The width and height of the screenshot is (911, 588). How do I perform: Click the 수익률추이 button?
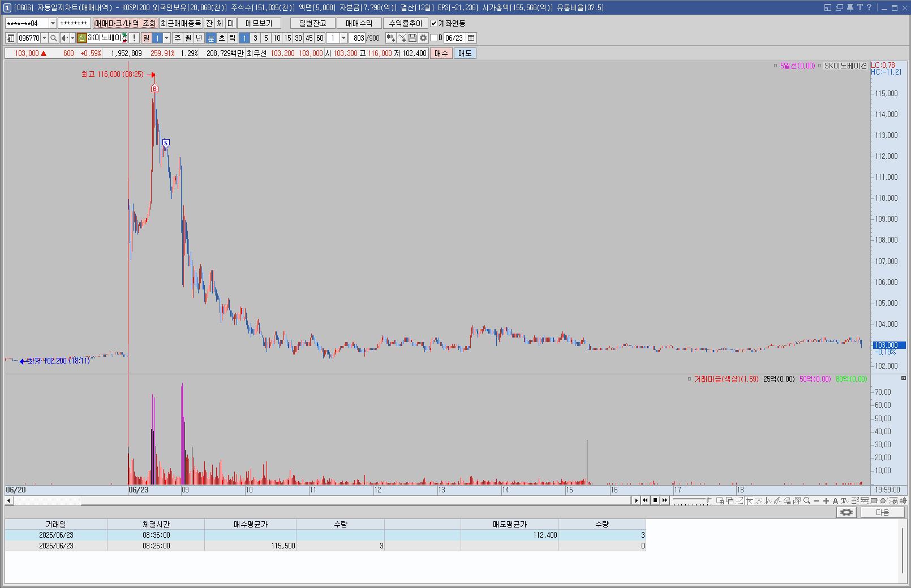coord(406,23)
